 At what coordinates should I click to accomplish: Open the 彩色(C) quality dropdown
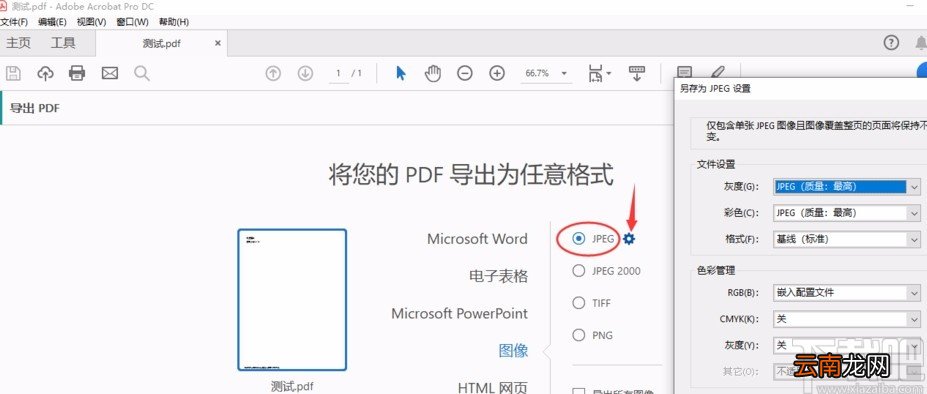(x=847, y=213)
